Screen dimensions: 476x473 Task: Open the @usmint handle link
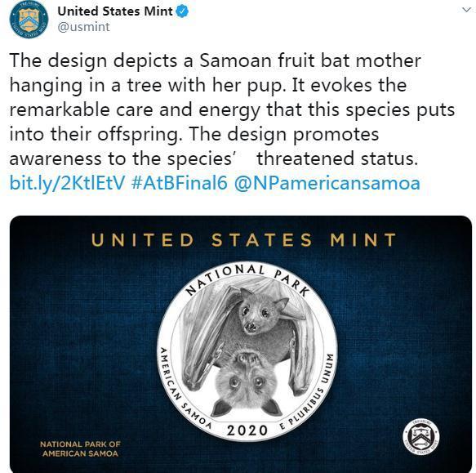(x=83, y=27)
